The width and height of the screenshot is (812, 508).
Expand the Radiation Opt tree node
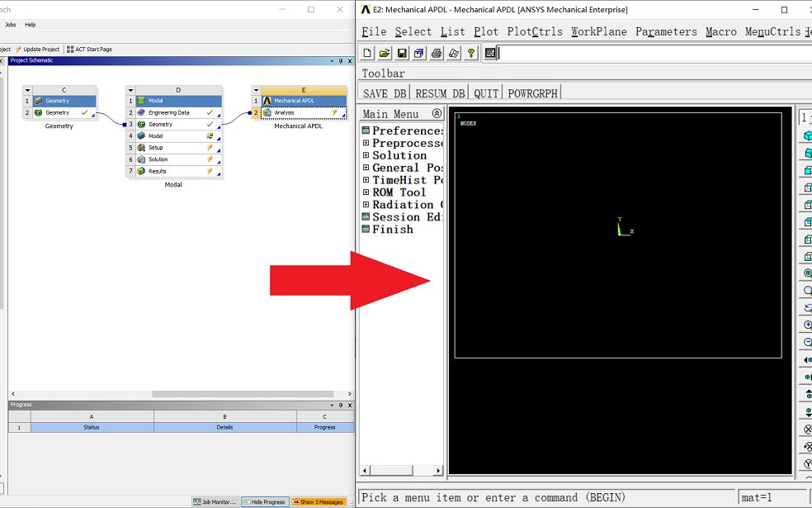coord(366,205)
